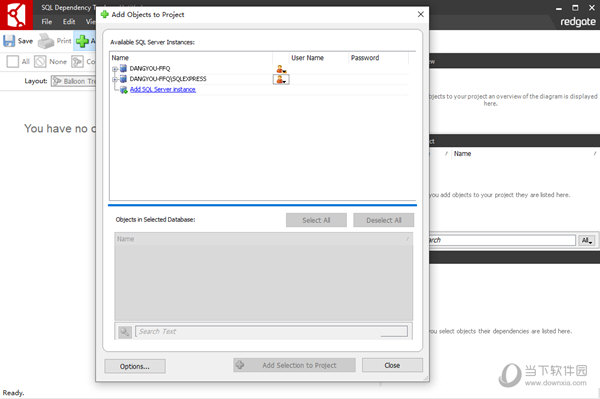Click Add Selection to Project button
The width and height of the screenshot is (600, 399).
tap(294, 365)
